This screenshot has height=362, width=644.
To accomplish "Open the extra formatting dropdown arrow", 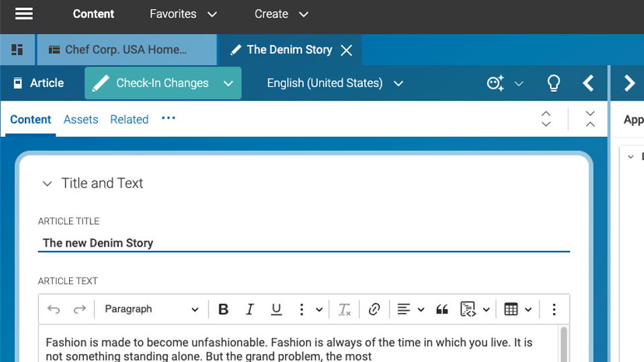I will tap(319, 310).
